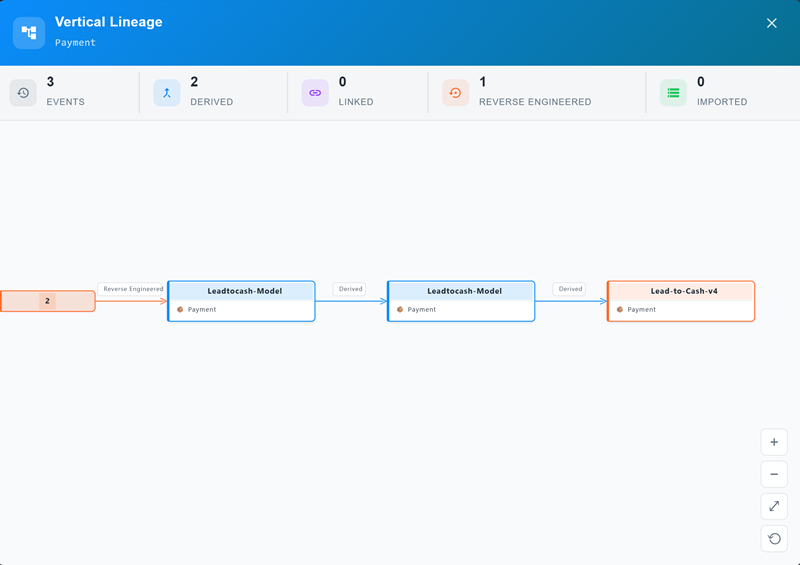Expand the collapsed node labeled 2
The width and height of the screenshot is (800, 565).
coord(47,301)
